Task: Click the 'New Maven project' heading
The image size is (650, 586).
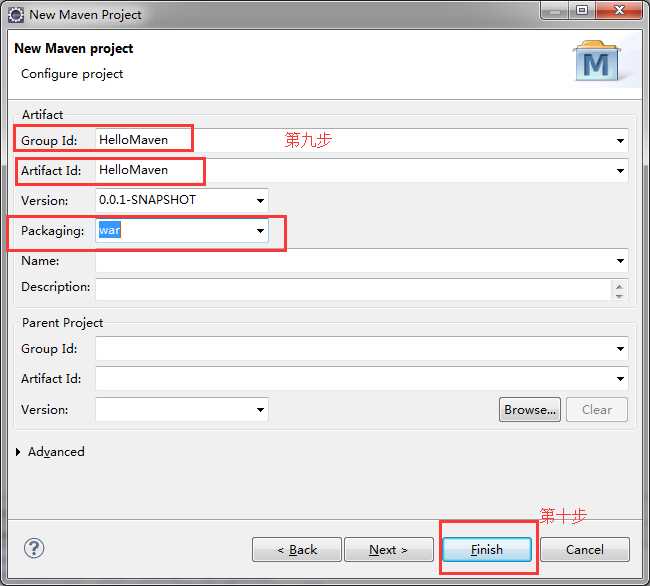Action: coord(74,48)
